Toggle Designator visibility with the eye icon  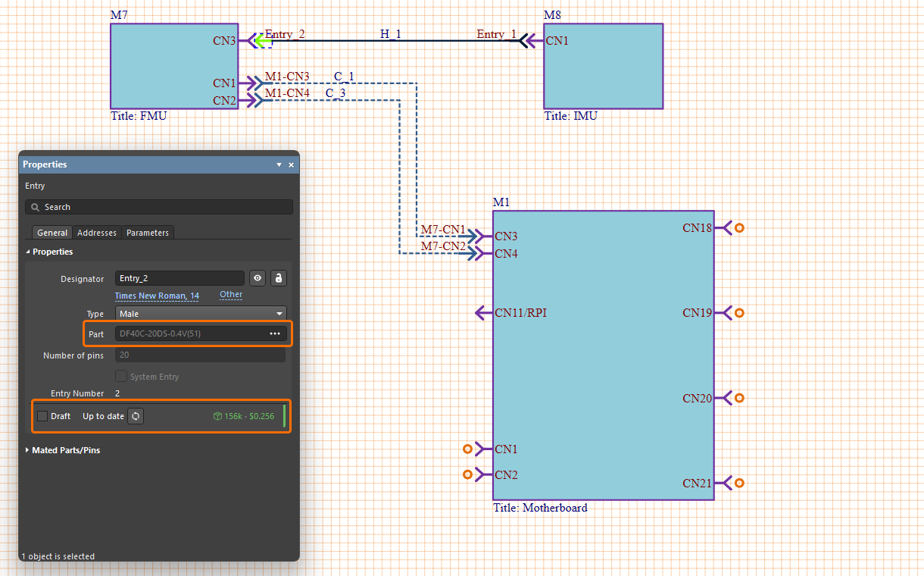pyautogui.click(x=258, y=278)
